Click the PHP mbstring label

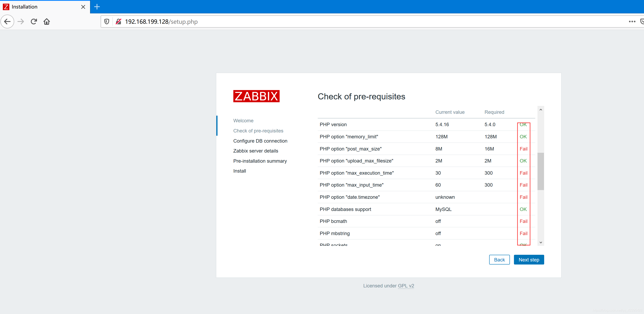335,233
